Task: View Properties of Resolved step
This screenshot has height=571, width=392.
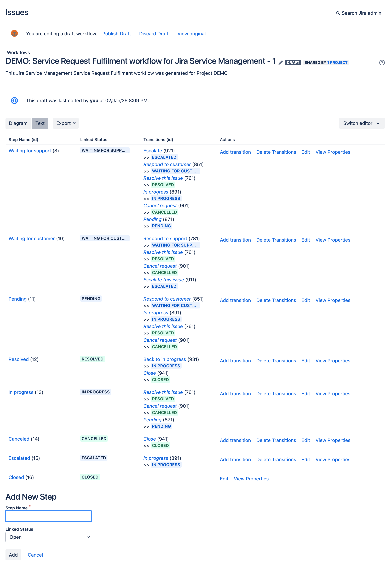Action: click(x=333, y=361)
